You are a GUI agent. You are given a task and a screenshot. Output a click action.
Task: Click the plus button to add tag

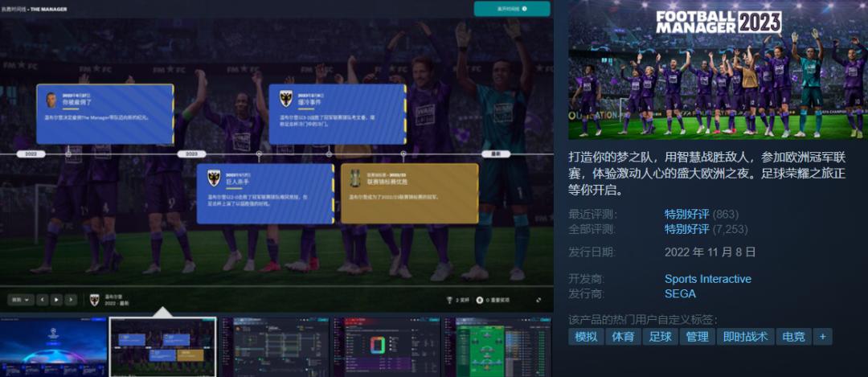[823, 337]
